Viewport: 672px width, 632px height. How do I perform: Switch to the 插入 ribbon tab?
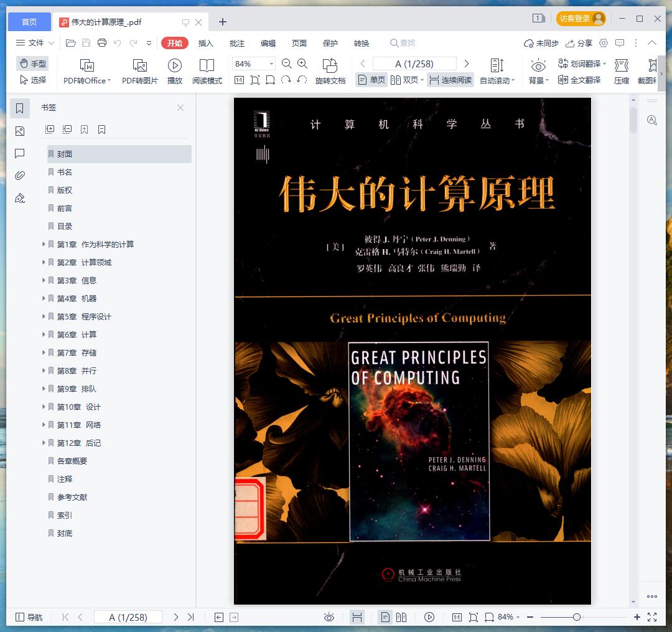click(206, 44)
